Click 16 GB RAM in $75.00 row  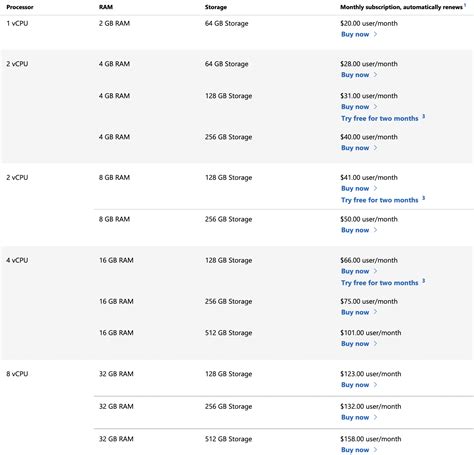click(116, 301)
